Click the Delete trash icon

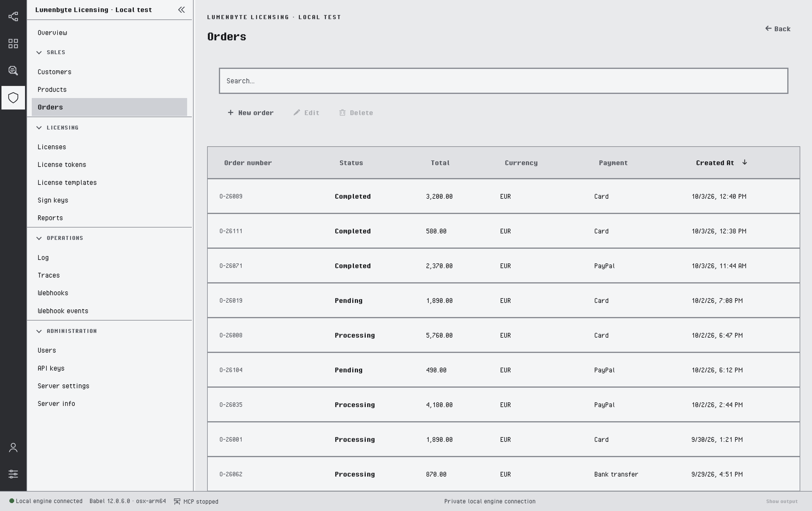pyautogui.click(x=342, y=113)
